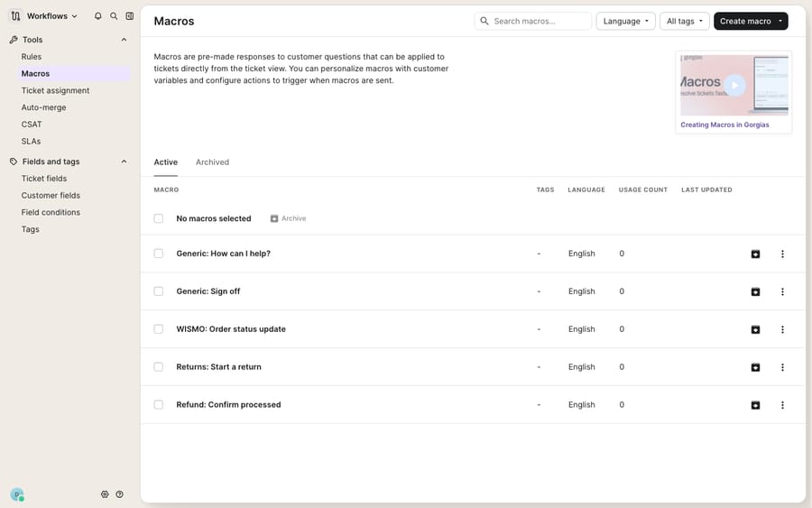Open the WISMO: Order status update macro
This screenshot has width=812, height=508.
231,329
